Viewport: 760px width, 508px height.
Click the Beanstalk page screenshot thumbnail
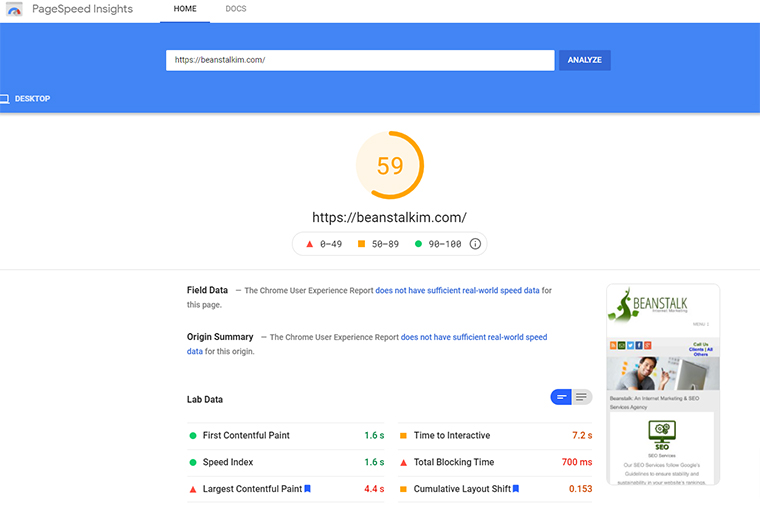(663, 384)
